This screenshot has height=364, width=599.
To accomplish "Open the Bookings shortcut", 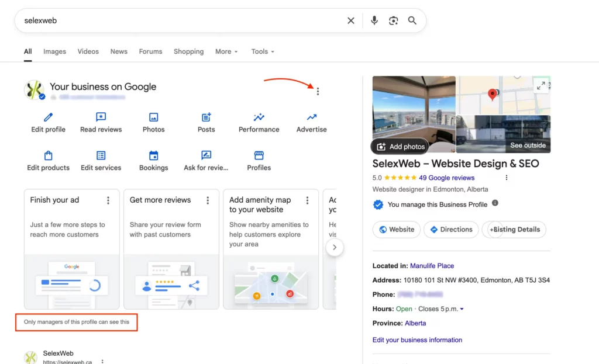I will pyautogui.click(x=154, y=161).
